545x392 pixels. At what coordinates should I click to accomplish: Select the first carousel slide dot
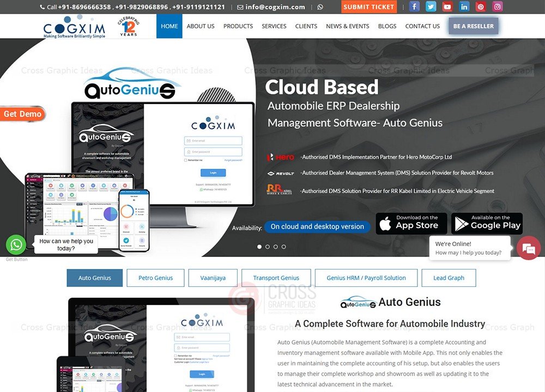[x=259, y=247]
